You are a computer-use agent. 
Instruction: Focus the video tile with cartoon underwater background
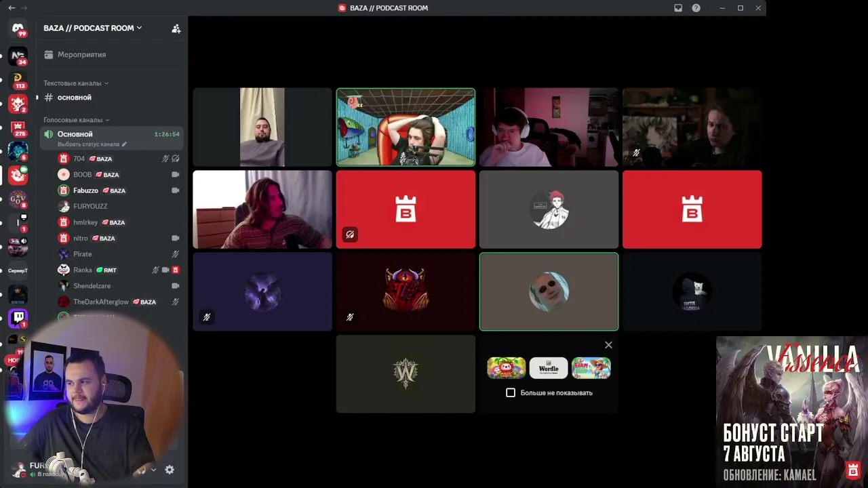[406, 127]
